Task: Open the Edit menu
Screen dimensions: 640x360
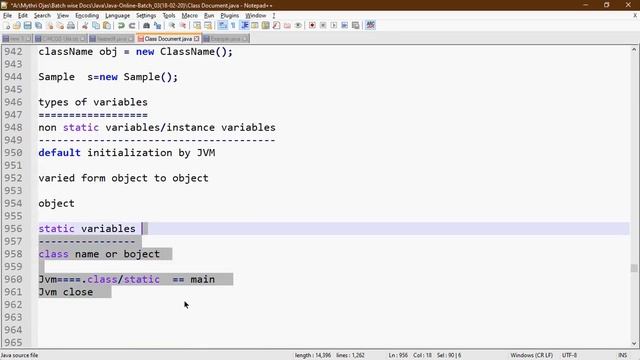Action: tap(23, 16)
